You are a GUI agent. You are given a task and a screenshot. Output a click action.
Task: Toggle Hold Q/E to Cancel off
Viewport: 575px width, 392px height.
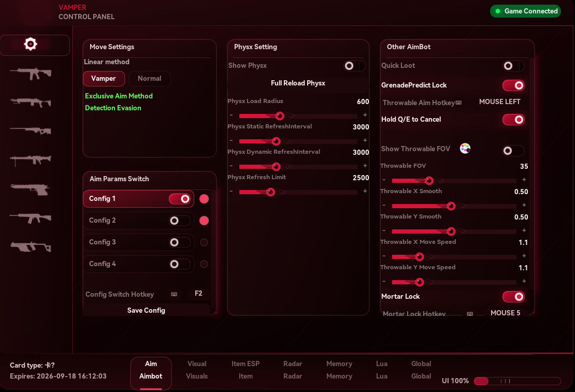click(513, 120)
